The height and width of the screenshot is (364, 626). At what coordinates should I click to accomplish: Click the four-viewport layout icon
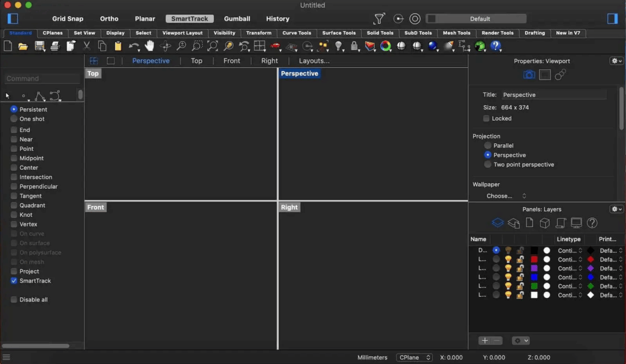(94, 60)
